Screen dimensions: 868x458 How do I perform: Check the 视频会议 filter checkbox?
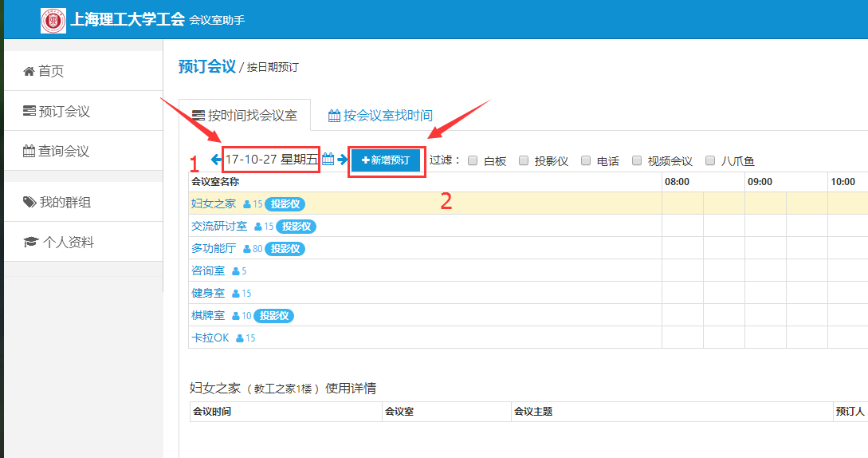pos(637,160)
